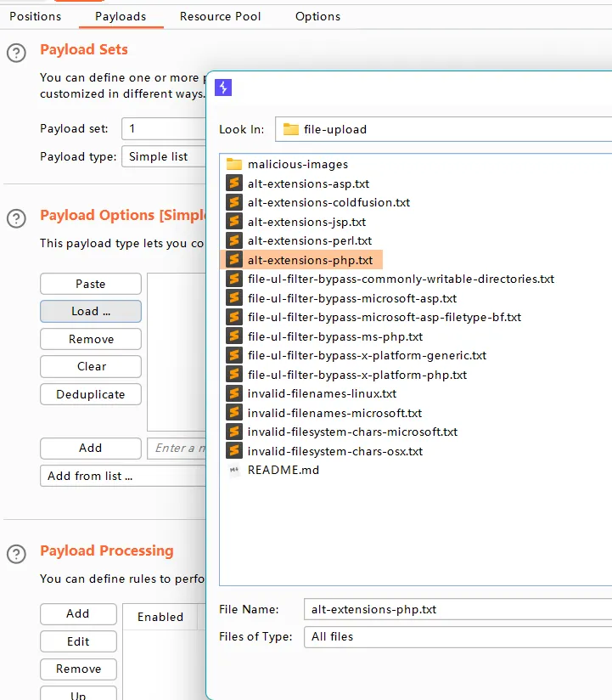Open the Files of Type dropdown
This screenshot has height=700, width=612.
pyautogui.click(x=457, y=636)
